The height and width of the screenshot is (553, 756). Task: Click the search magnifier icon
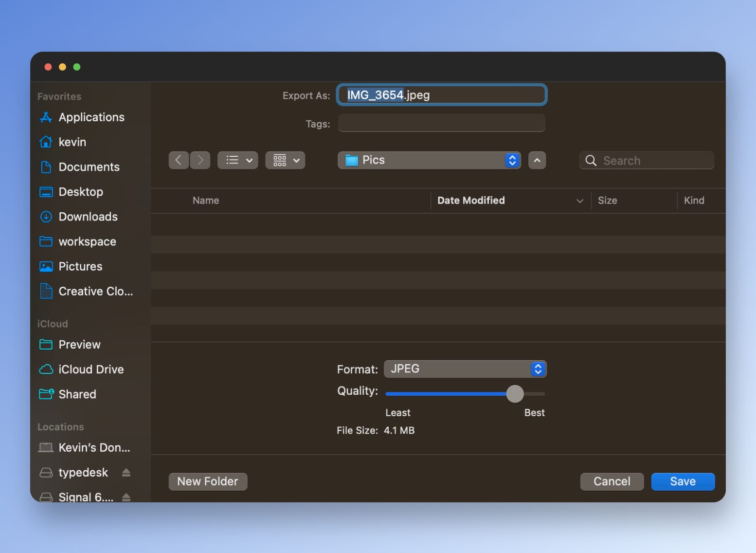coord(591,161)
